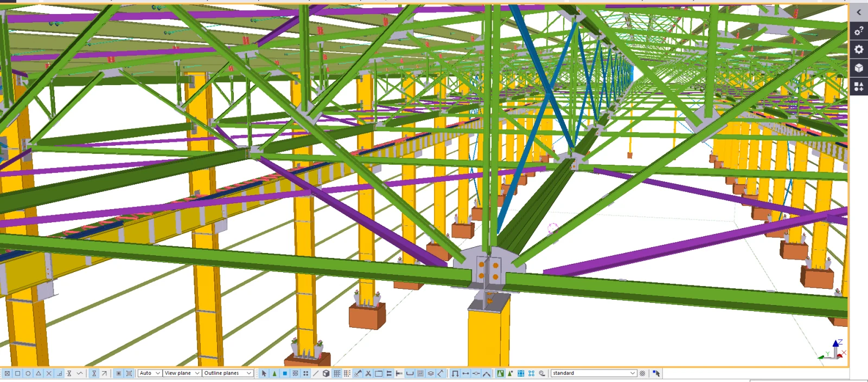868x382 pixels.
Task: Click the bracket-shaped load selection switch
Action: 455,373
